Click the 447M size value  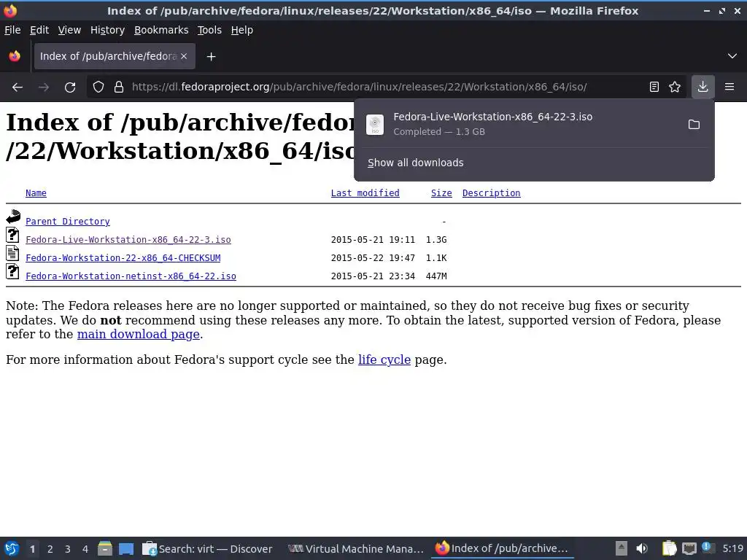tap(436, 276)
